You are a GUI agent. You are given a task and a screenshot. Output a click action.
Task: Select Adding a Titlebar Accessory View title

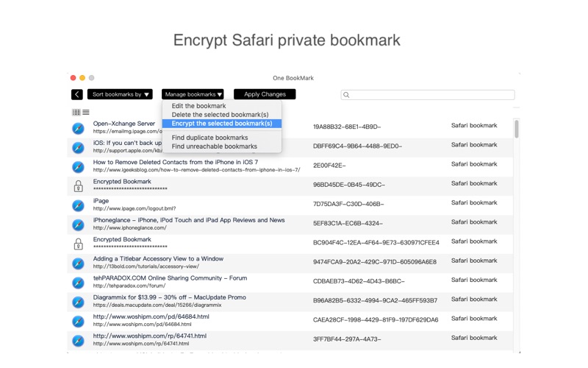(x=158, y=259)
